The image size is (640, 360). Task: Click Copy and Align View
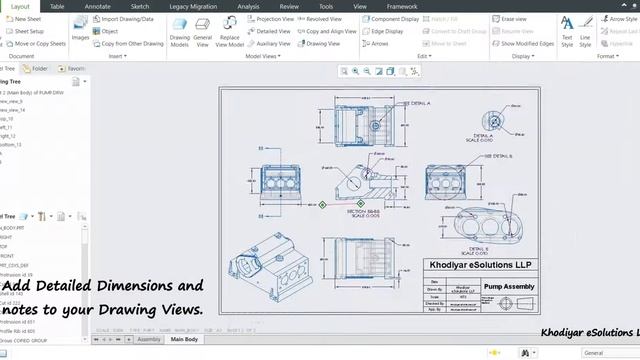click(327, 31)
